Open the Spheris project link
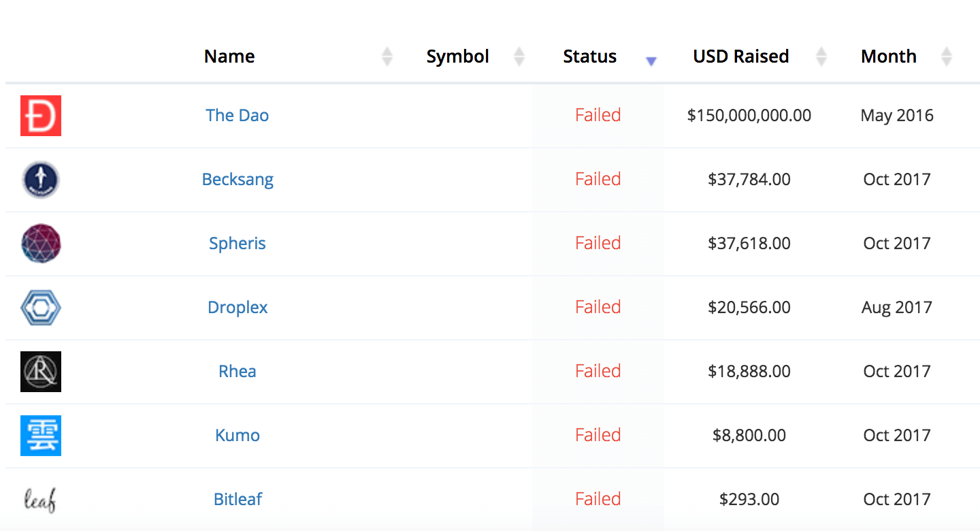The height and width of the screenshot is (531, 980). (x=238, y=244)
